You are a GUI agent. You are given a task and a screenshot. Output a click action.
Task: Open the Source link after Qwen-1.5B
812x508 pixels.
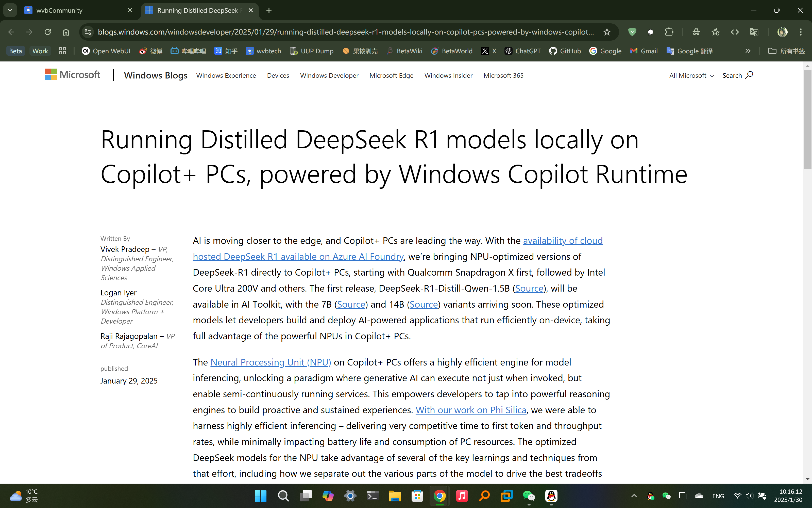coord(529,288)
